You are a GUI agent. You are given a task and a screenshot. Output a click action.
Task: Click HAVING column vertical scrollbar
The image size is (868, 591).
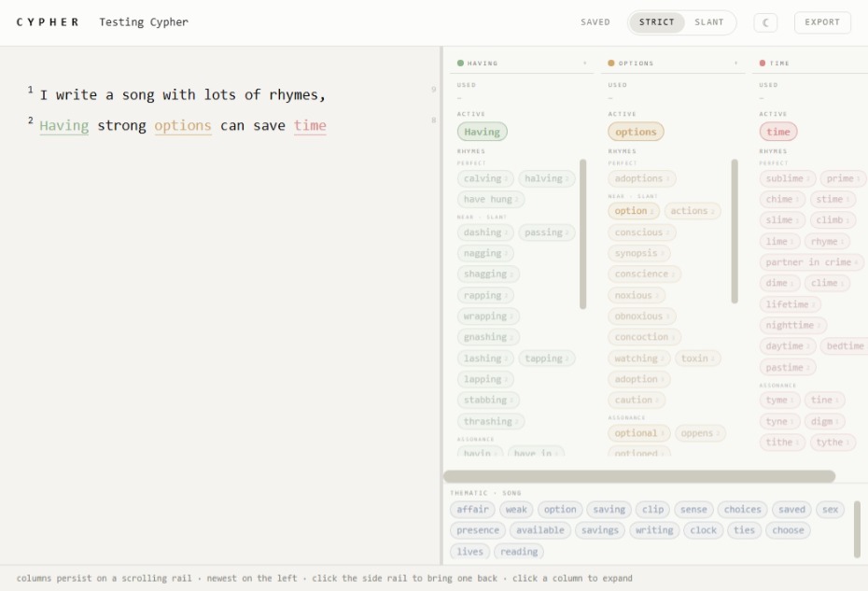pos(583,233)
